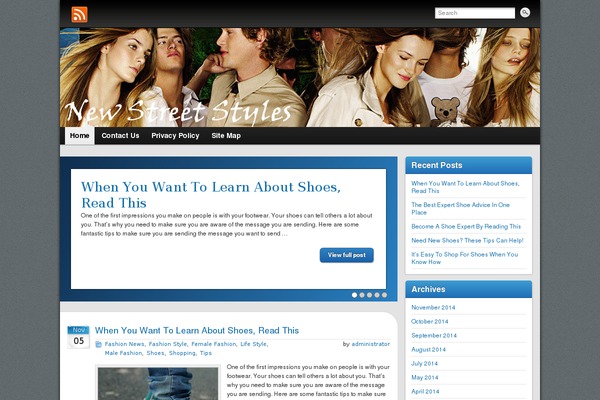This screenshot has width=600, height=400.
Task: Open the April 2014 archive
Action: pyautogui.click(x=425, y=392)
